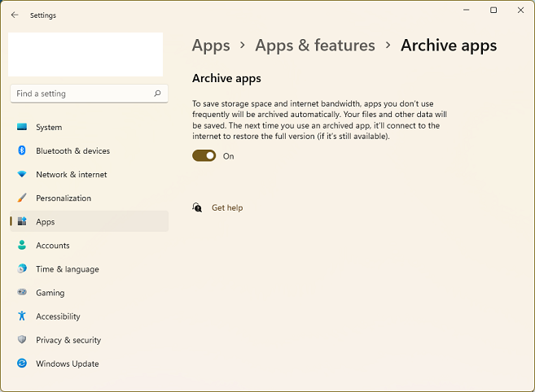The image size is (535, 392).
Task: Click the Get help headset icon
Action: click(197, 207)
